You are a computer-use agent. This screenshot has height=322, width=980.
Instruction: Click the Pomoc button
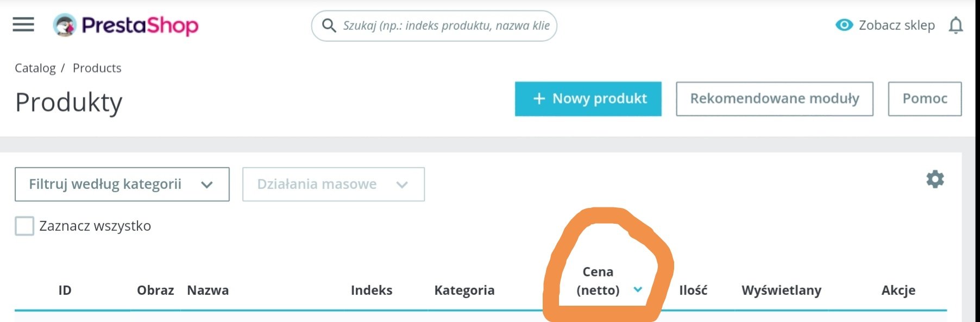point(925,99)
